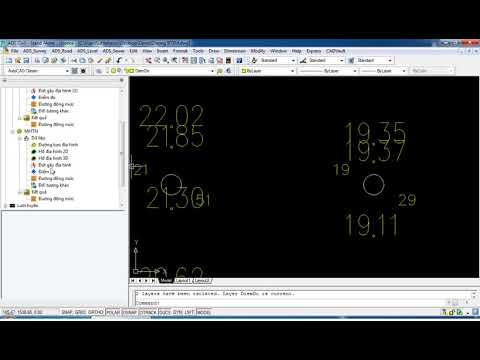Open the Express menu

(x=314, y=51)
